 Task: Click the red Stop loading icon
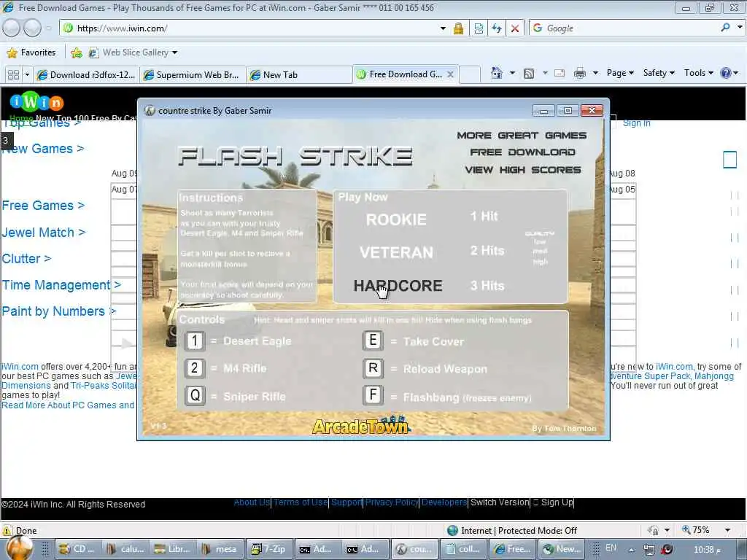tap(515, 28)
